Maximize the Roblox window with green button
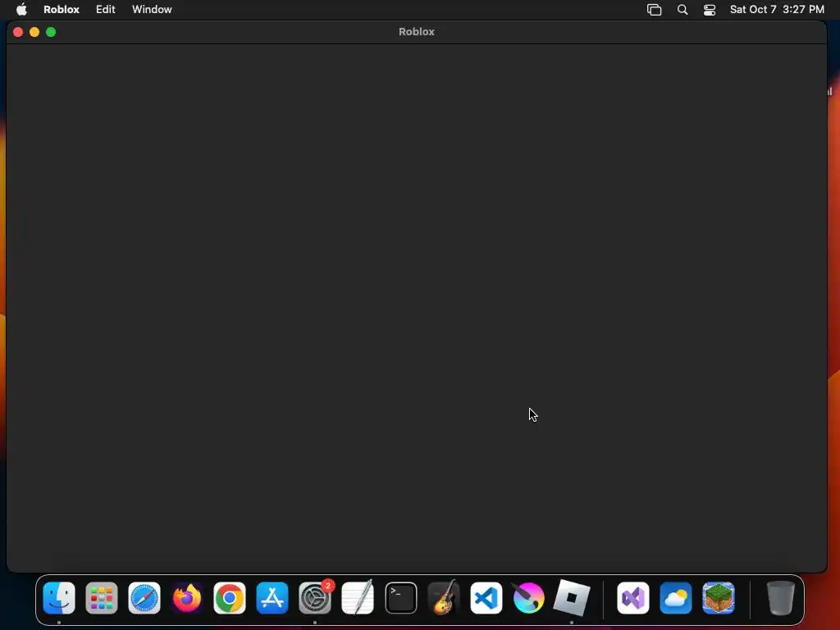 [51, 32]
